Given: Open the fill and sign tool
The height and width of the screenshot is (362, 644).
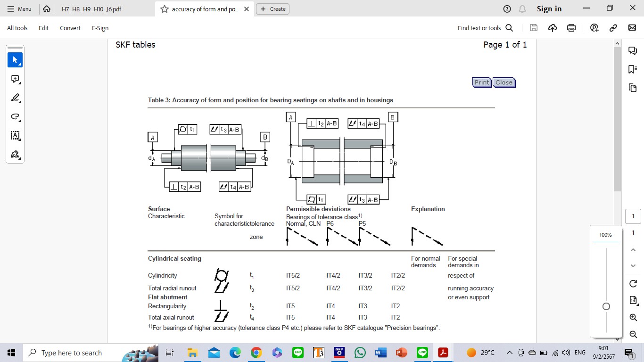Looking at the screenshot, I should click(15, 155).
